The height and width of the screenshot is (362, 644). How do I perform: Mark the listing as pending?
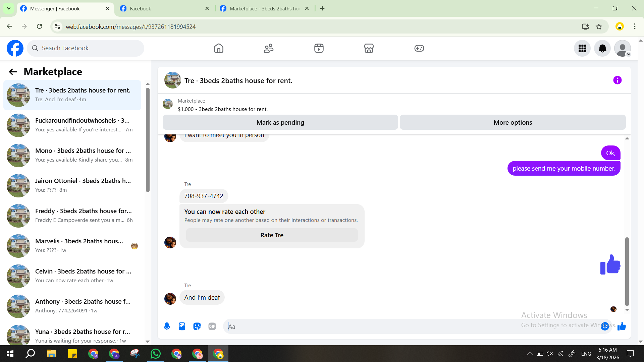click(280, 122)
